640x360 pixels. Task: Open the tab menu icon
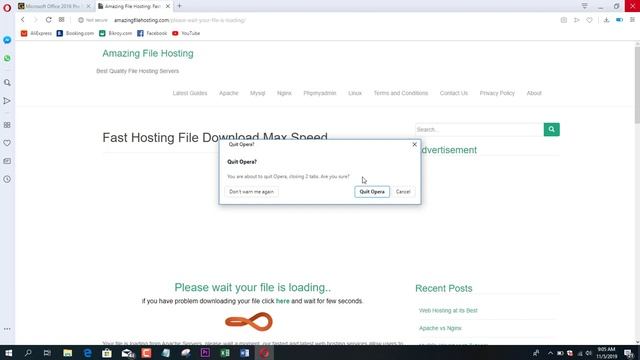[584, 6]
